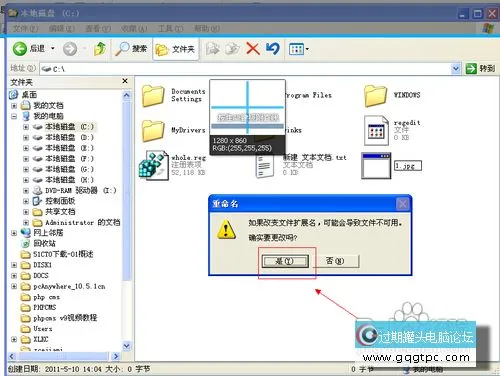Open Control Panel (控制面板) tree item
Viewport: 500px width, 376px height.
[60, 201]
